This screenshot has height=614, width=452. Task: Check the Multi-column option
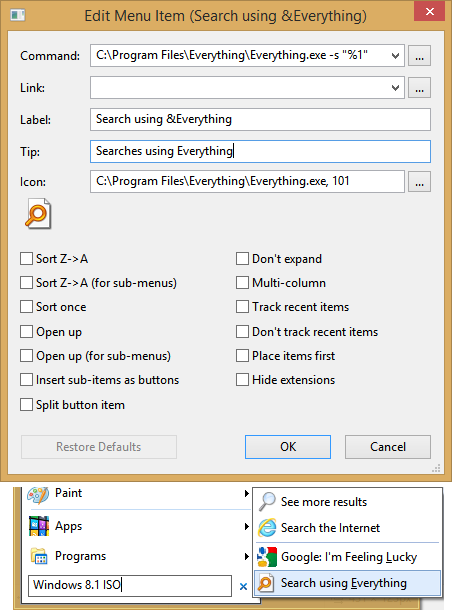pos(242,282)
